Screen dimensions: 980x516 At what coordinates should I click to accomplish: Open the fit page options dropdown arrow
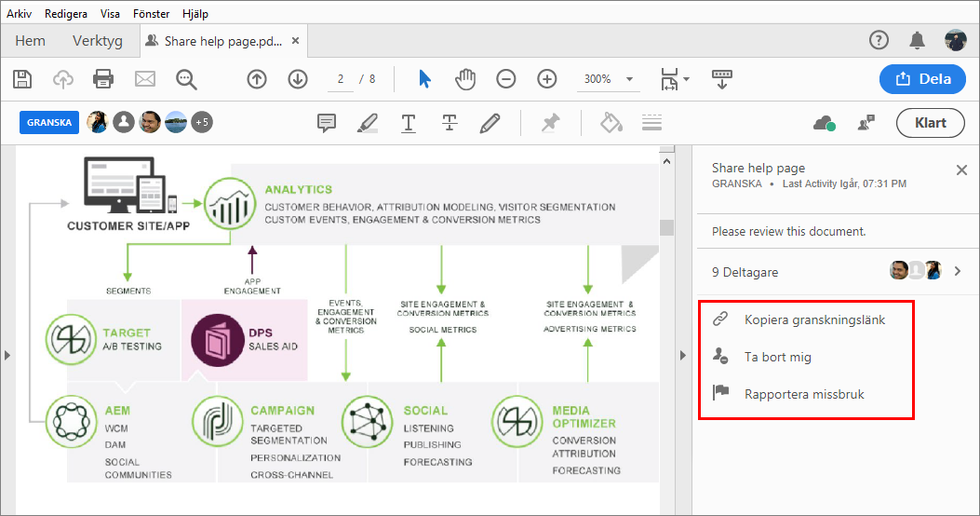(687, 79)
